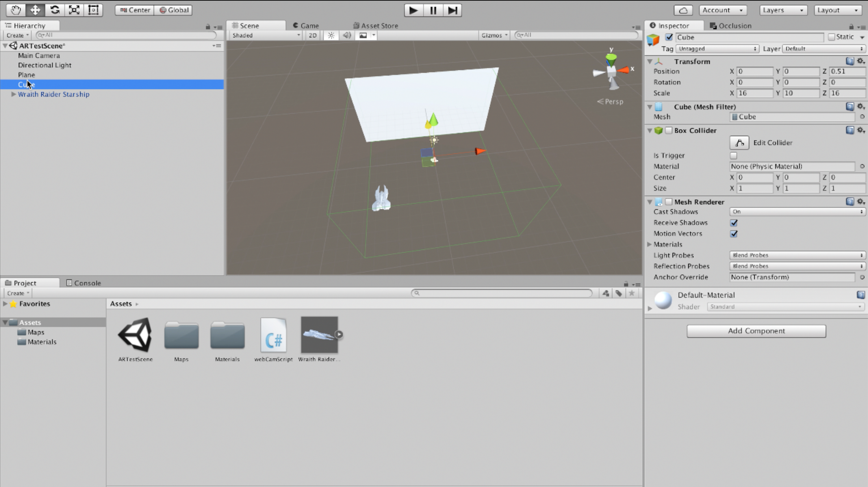Click the Step forward button
The width and height of the screenshot is (868, 487).
coord(452,10)
